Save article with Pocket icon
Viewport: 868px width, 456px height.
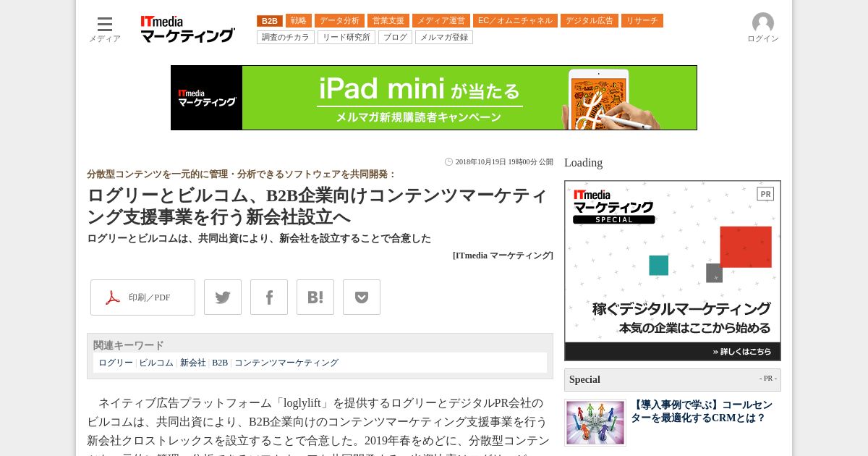point(362,297)
